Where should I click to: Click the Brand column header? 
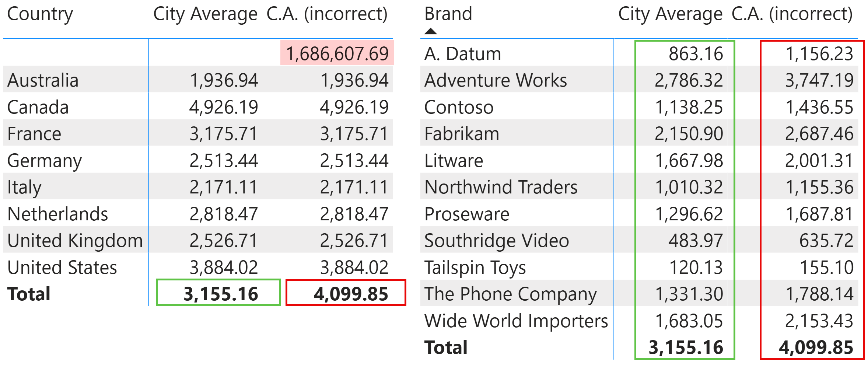(x=448, y=14)
